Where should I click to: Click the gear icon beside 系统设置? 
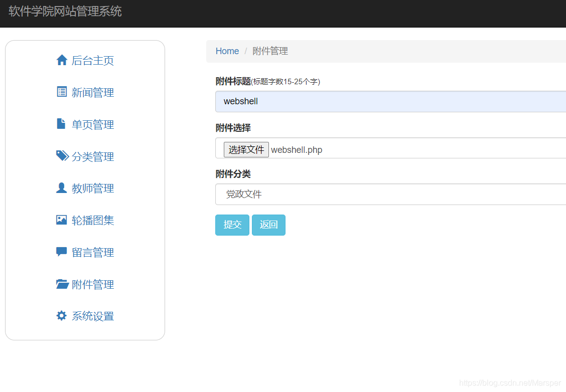coord(61,315)
